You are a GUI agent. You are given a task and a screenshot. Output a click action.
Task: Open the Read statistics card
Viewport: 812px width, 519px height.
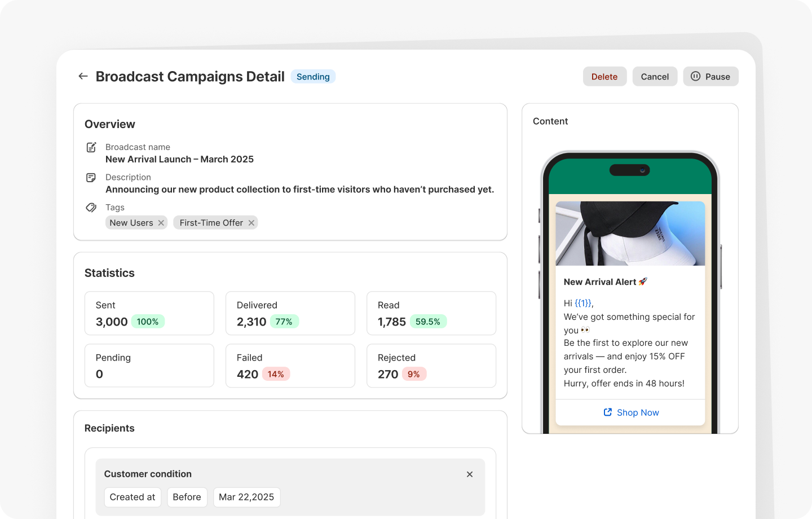(431, 313)
